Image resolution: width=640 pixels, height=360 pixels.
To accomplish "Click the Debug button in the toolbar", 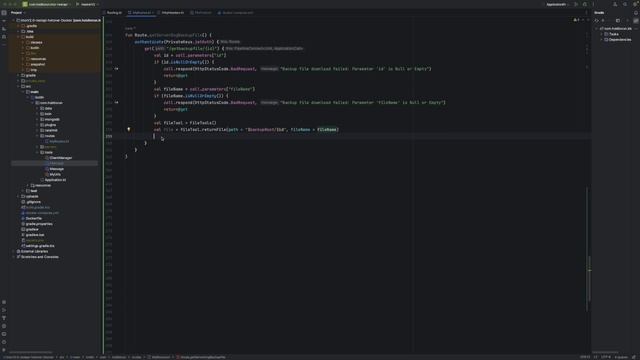I will [585, 4].
